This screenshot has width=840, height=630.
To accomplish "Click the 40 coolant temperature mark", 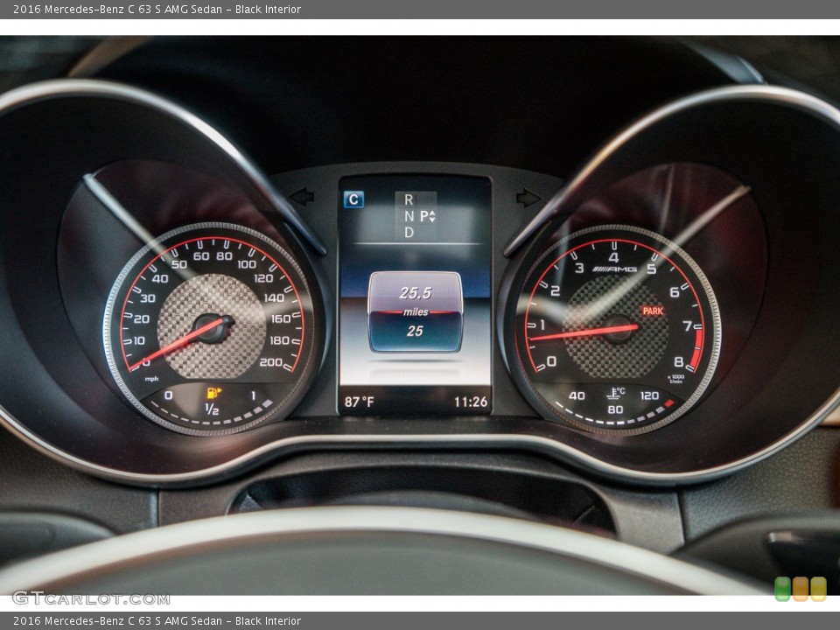I will point(577,395).
